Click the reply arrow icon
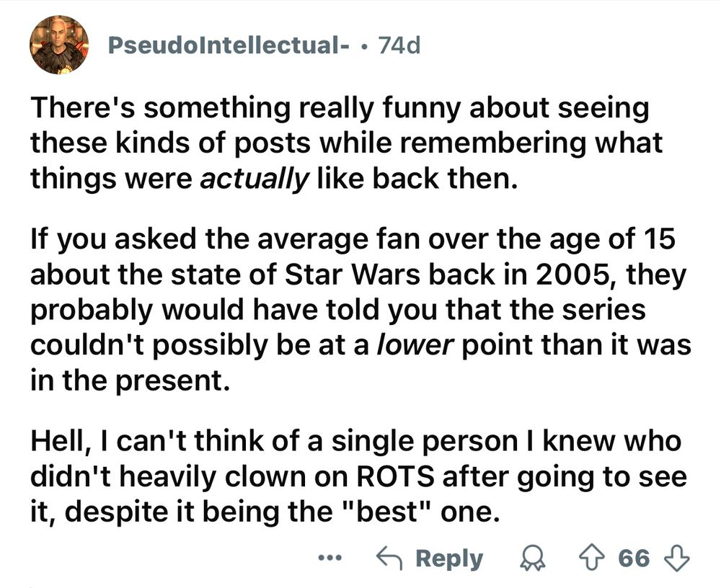This screenshot has width=721, height=588. (x=392, y=558)
